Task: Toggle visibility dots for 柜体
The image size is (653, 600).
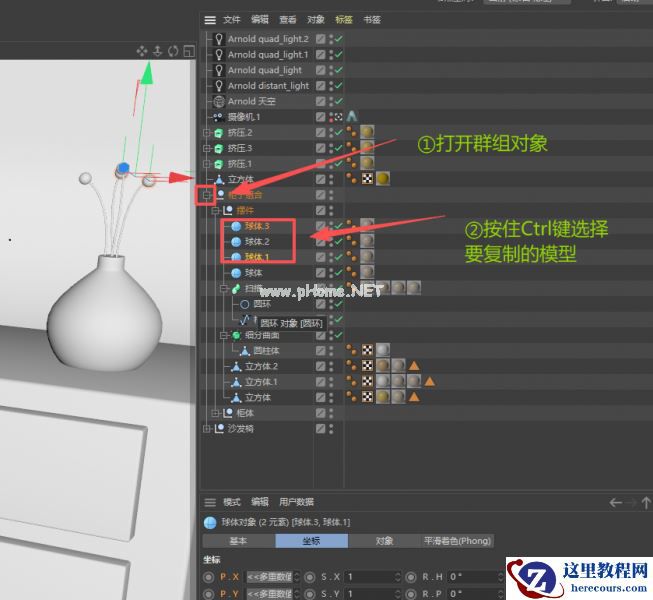Action: click(x=331, y=413)
